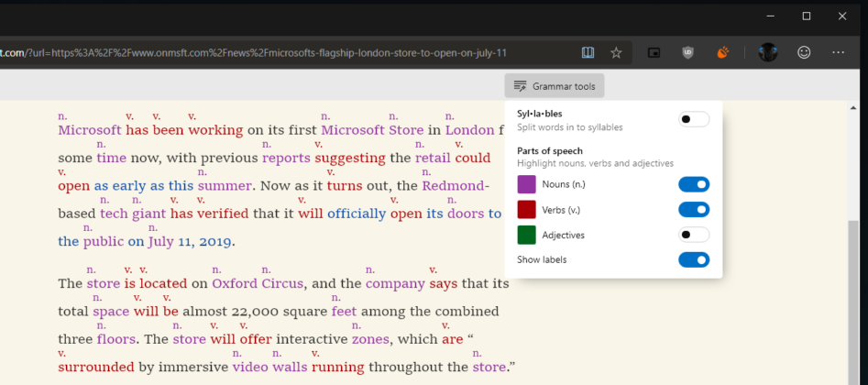Toggle the Grammar tools button
This screenshot has height=385, width=868.
tap(555, 86)
